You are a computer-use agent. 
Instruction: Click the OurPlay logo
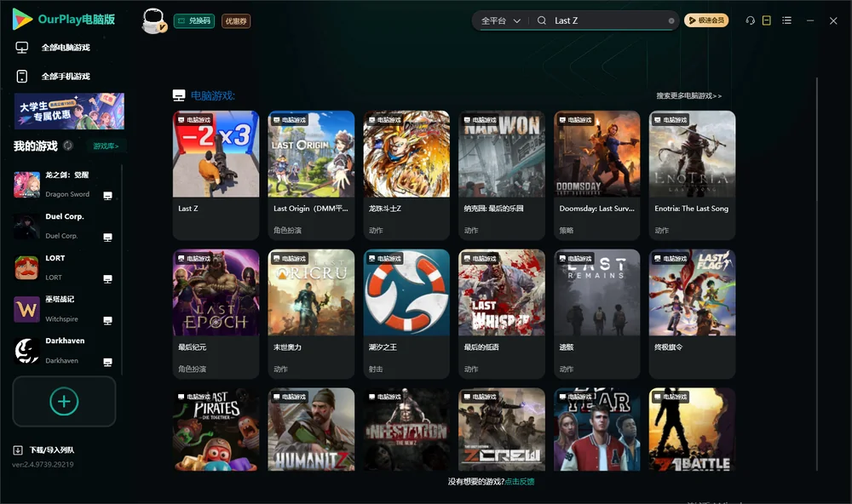(64, 20)
